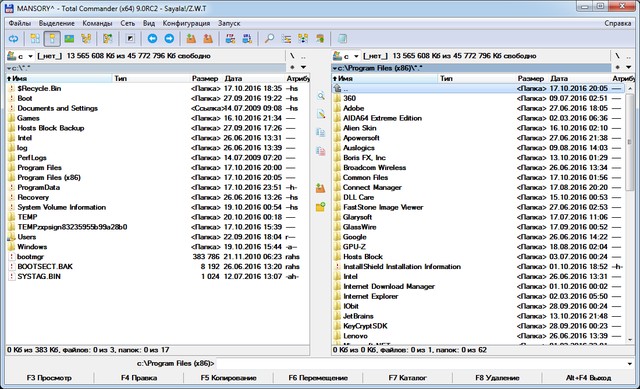Click the right panel parent '..' button

[x=629, y=56]
